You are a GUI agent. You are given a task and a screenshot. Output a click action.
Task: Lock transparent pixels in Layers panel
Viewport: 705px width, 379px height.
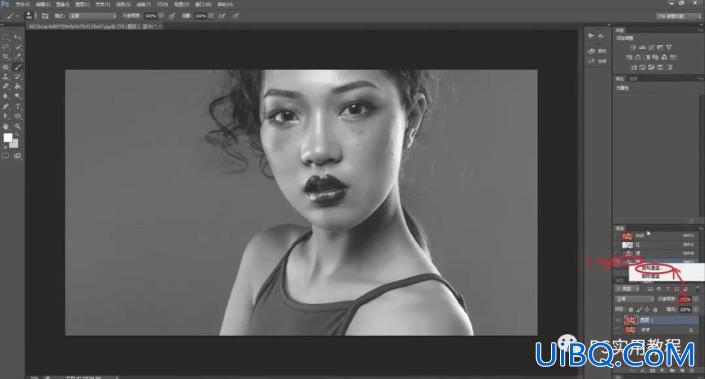pyautogui.click(x=630, y=309)
